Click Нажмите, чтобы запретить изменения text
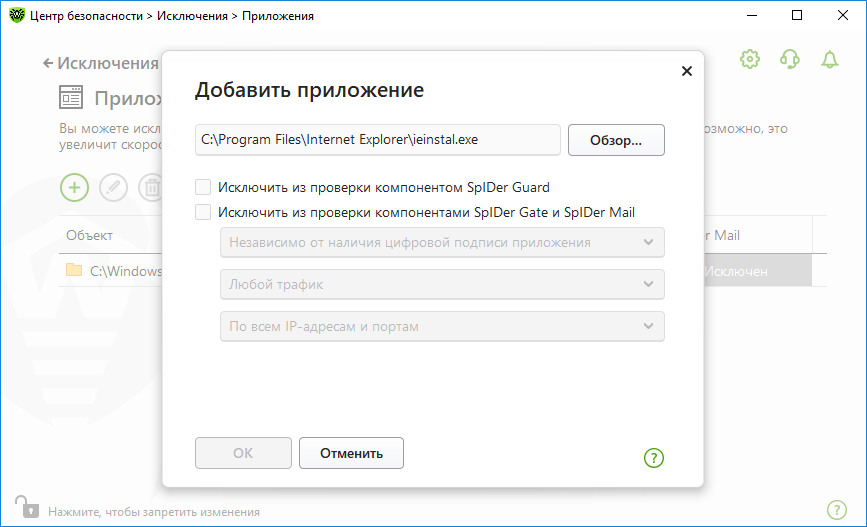Screen dimensions: 867x527 [x=154, y=512]
